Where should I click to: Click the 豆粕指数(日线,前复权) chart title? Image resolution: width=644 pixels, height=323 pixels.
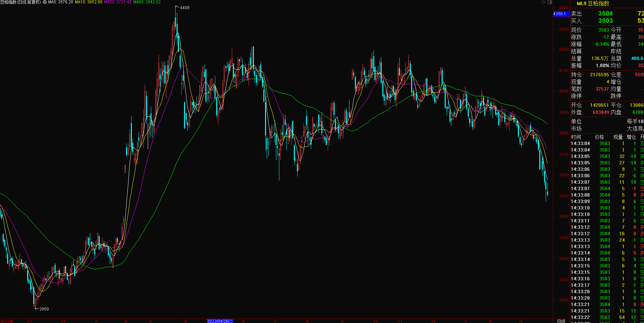point(20,2)
